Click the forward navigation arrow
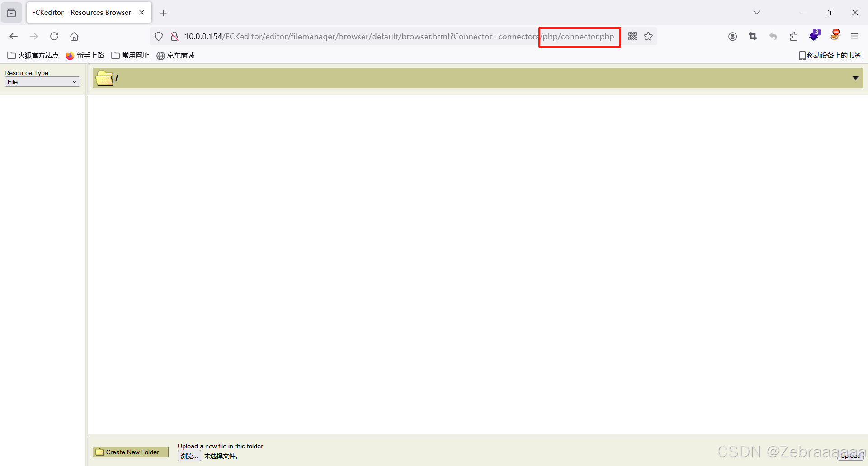The image size is (868, 466). (34, 36)
